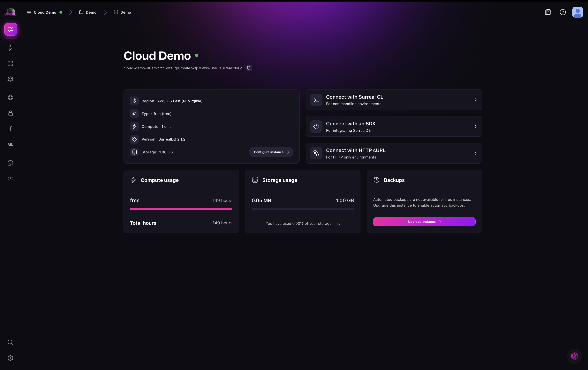Select the GraphQL view icon
Screen dimensions: 588x370
pyautogui.click(x=10, y=79)
